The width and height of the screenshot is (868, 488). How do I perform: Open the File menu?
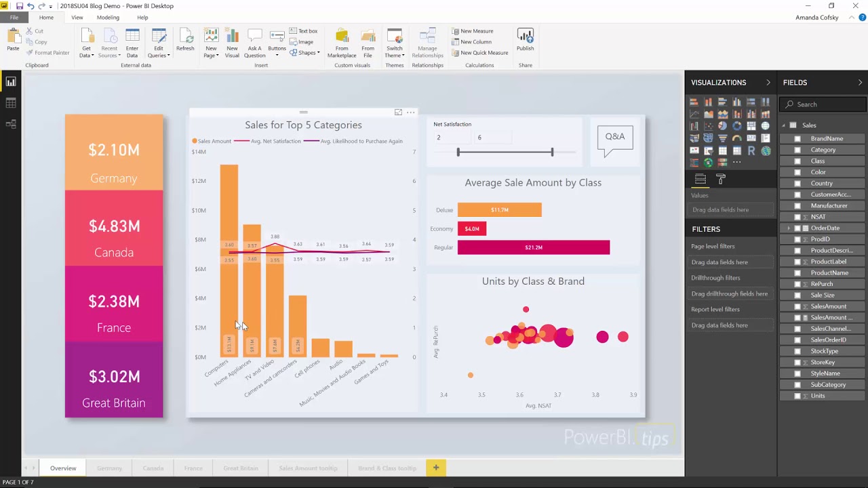click(x=14, y=18)
